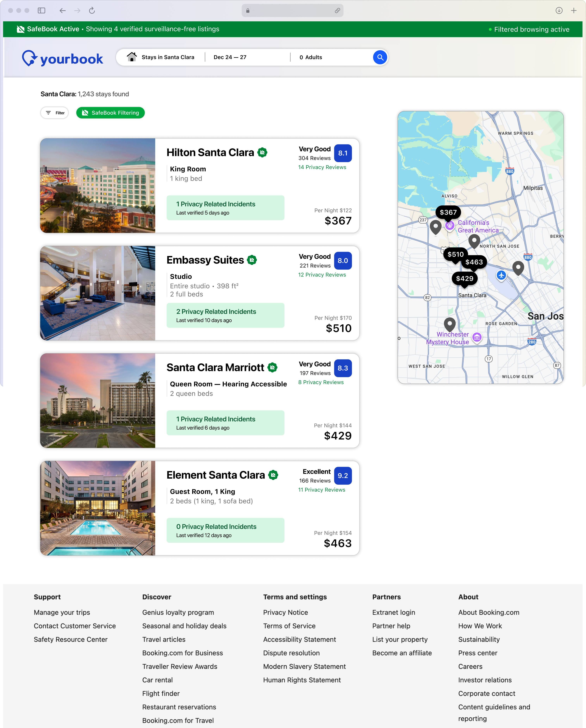This screenshot has width=586, height=728.
Task: Click the airport marker on the map
Action: (501, 275)
